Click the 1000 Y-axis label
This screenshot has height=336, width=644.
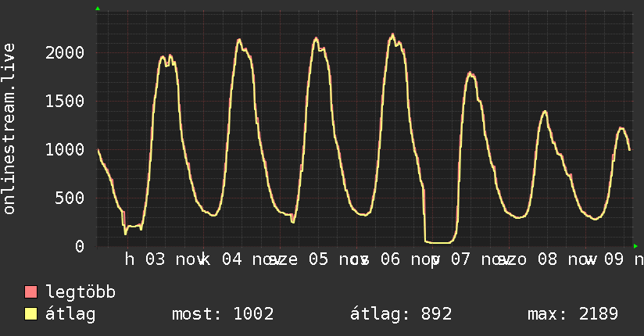[x=65, y=149]
